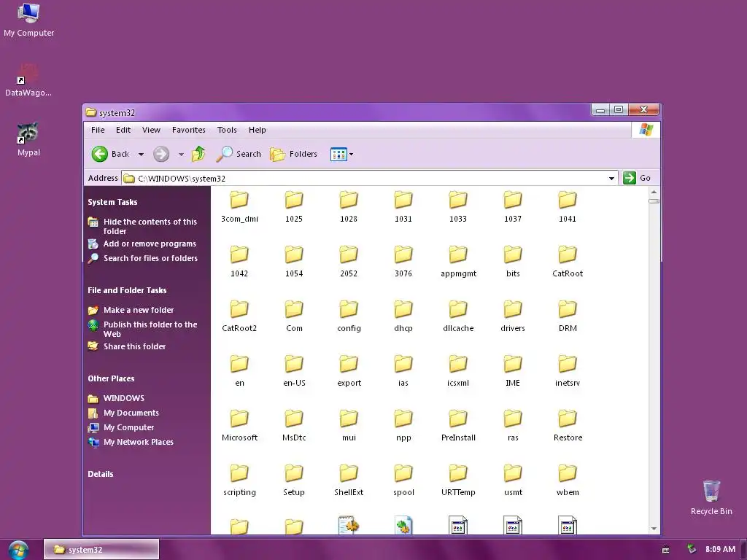Screen dimensions: 747x560
Task: Open the Favorites menu
Action: pos(189,130)
